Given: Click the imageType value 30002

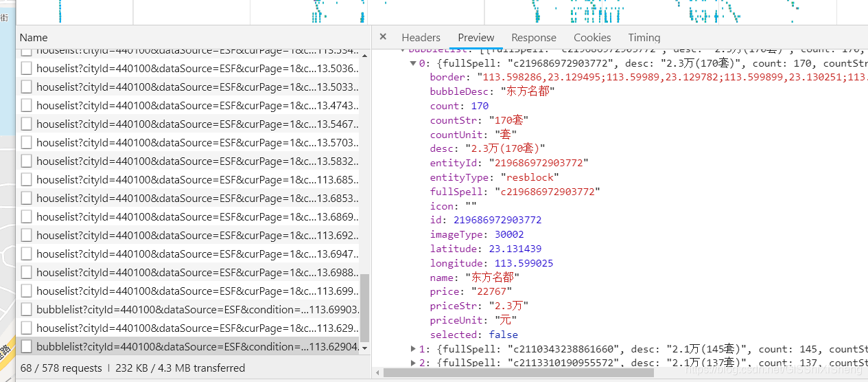Looking at the screenshot, I should tap(508, 235).
